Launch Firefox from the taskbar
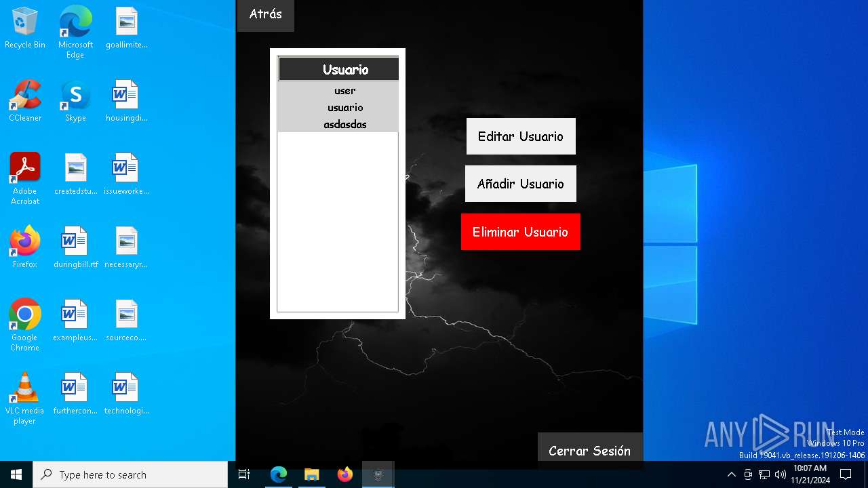Screen dimensions: 868x488 (x=345, y=474)
